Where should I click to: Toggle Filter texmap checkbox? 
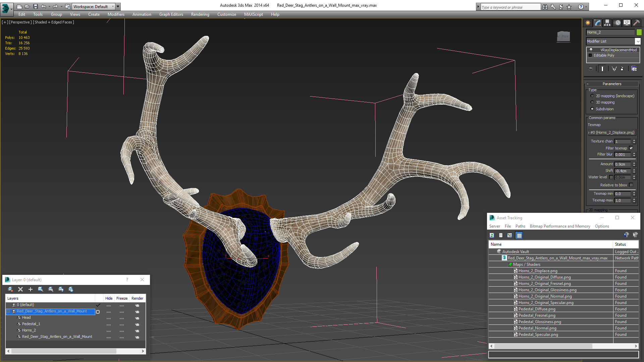click(x=631, y=148)
